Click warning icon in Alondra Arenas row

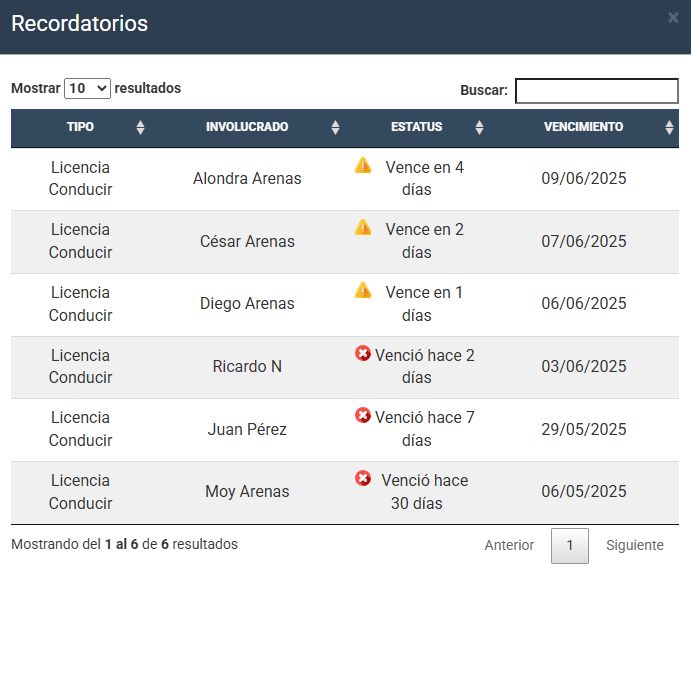[363, 165]
